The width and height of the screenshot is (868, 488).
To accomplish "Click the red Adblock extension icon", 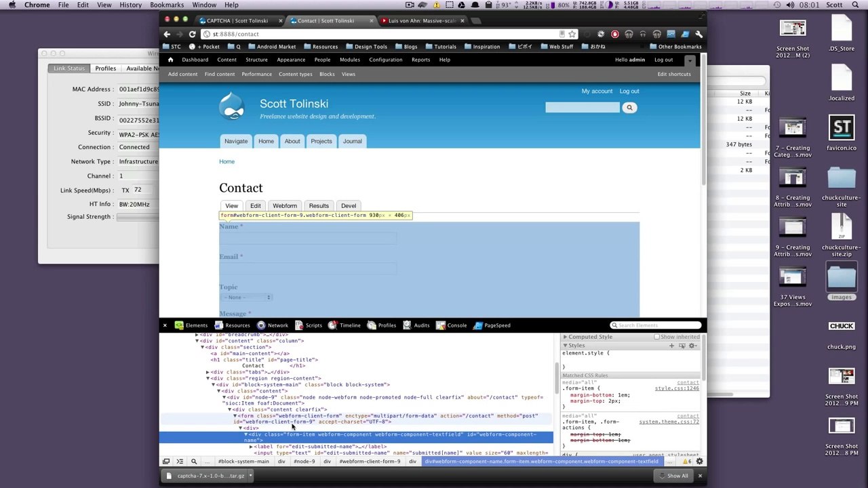I will (x=615, y=34).
